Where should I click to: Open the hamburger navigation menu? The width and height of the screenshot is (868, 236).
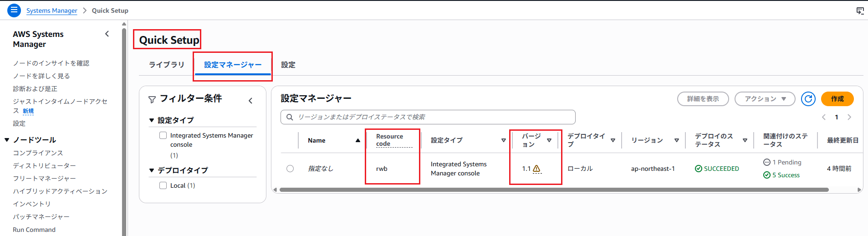14,10
